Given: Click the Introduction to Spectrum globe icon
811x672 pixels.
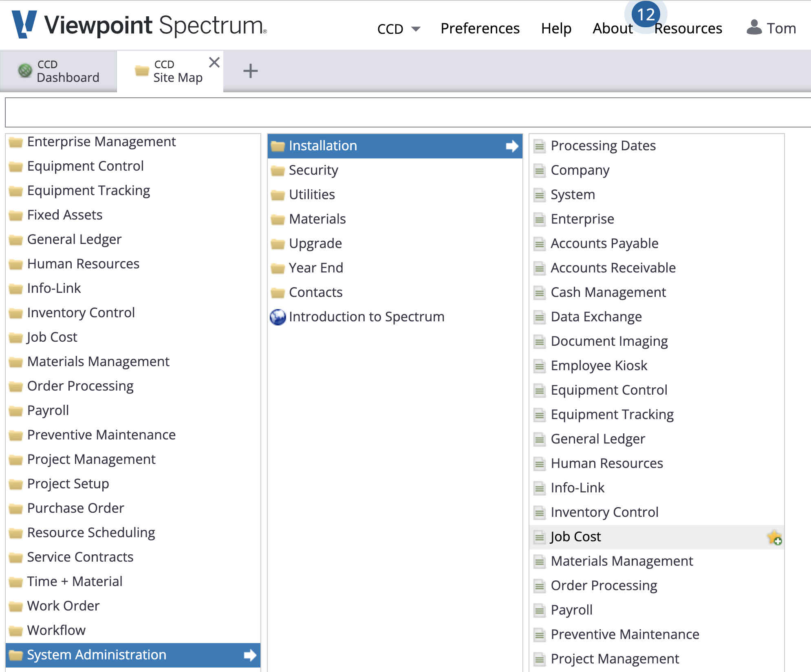Looking at the screenshot, I should tap(278, 317).
